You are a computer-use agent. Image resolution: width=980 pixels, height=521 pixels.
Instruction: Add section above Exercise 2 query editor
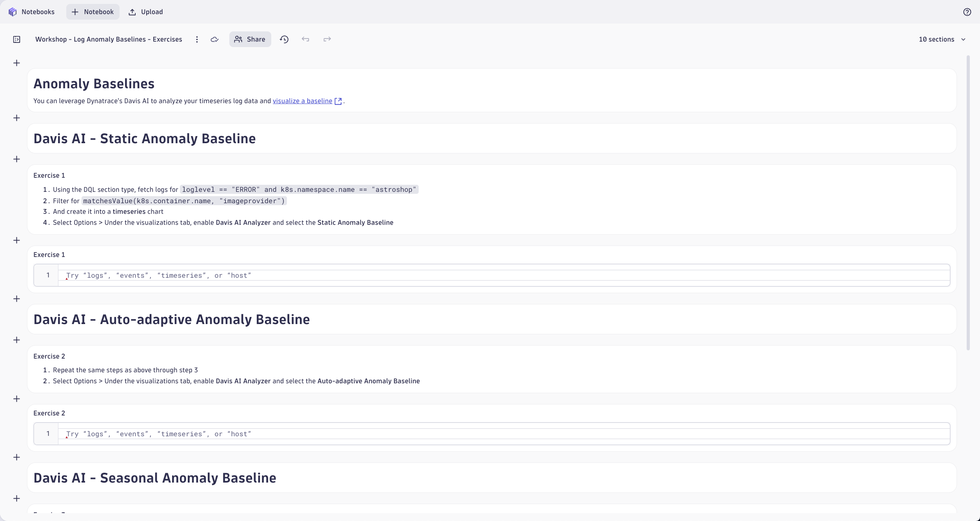[16, 399]
